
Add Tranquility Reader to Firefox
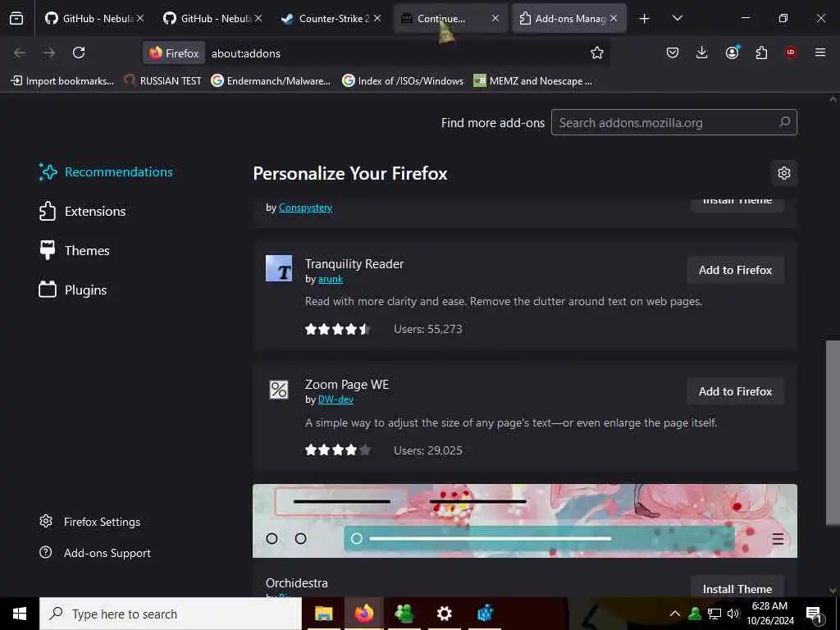pos(735,270)
